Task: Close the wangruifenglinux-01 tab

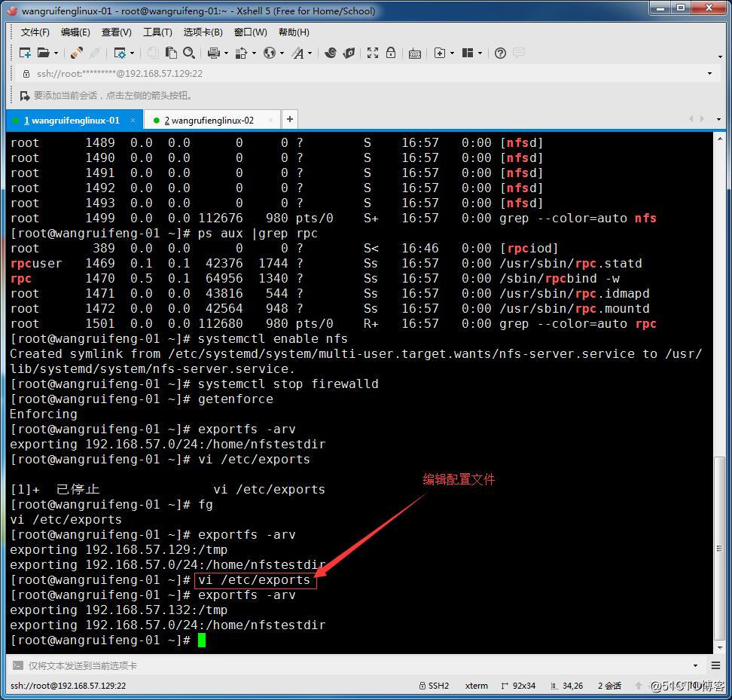Action: 133,120
